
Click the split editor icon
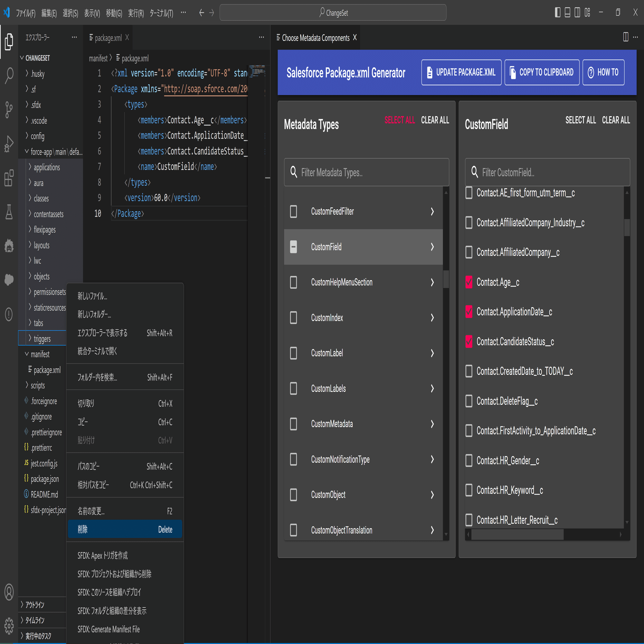coord(625,37)
